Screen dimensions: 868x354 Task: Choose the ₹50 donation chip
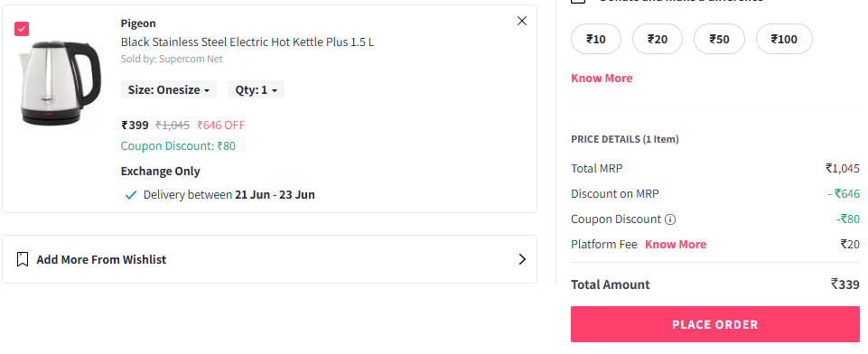(x=719, y=39)
